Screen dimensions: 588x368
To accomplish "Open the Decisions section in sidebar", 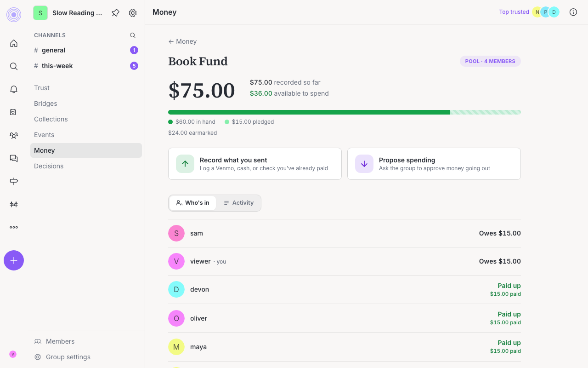I will click(86, 166).
